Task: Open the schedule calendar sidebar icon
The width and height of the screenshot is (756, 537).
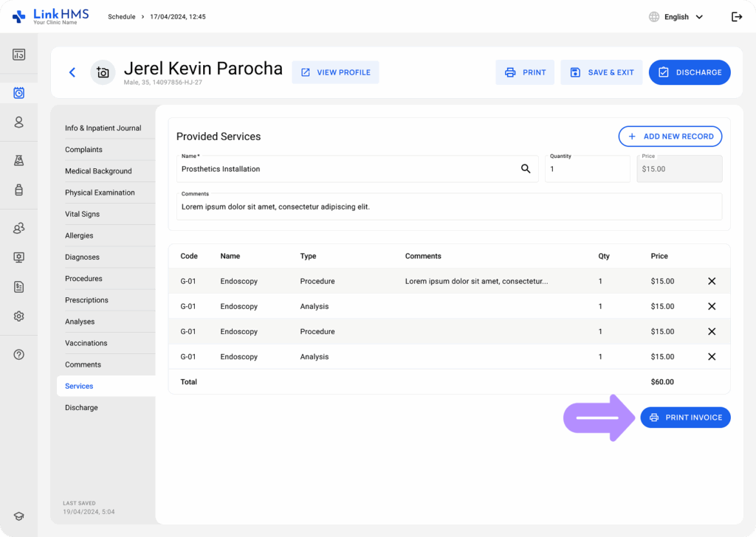Action: coord(18,93)
